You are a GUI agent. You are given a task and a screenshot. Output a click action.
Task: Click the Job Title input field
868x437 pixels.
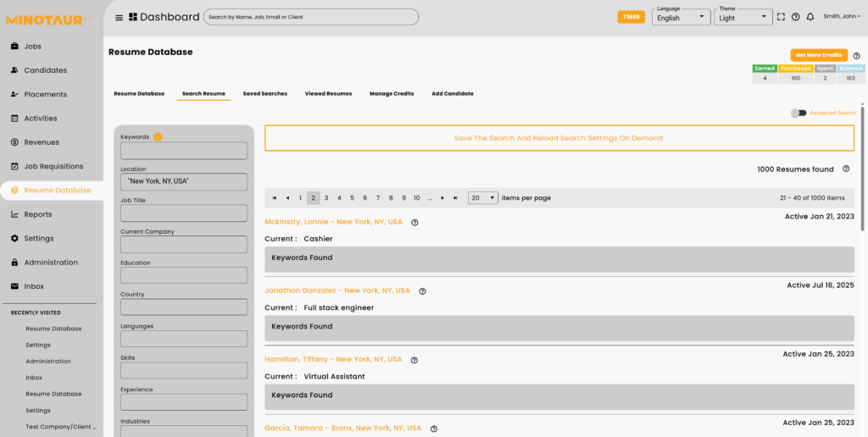pos(184,213)
